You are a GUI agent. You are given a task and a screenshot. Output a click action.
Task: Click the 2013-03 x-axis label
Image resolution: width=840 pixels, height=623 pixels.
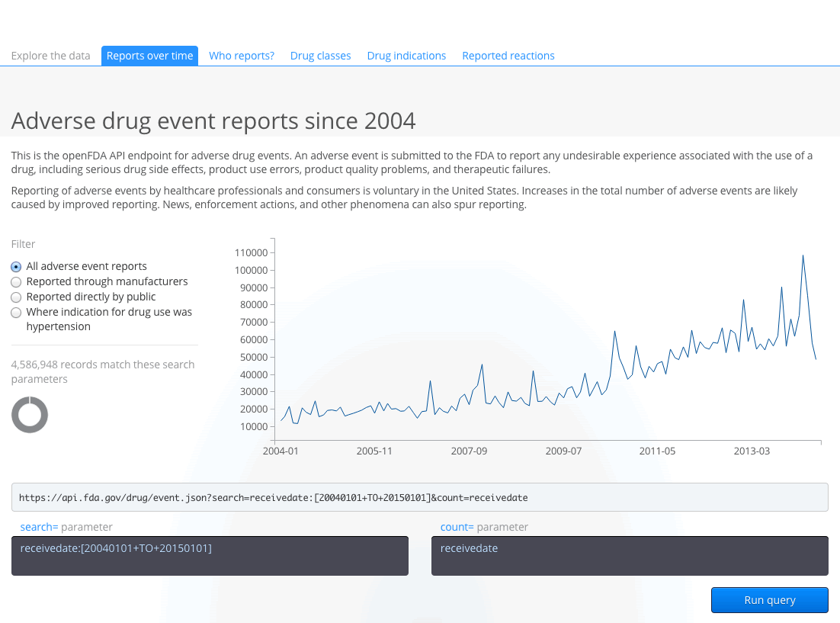[x=752, y=451]
